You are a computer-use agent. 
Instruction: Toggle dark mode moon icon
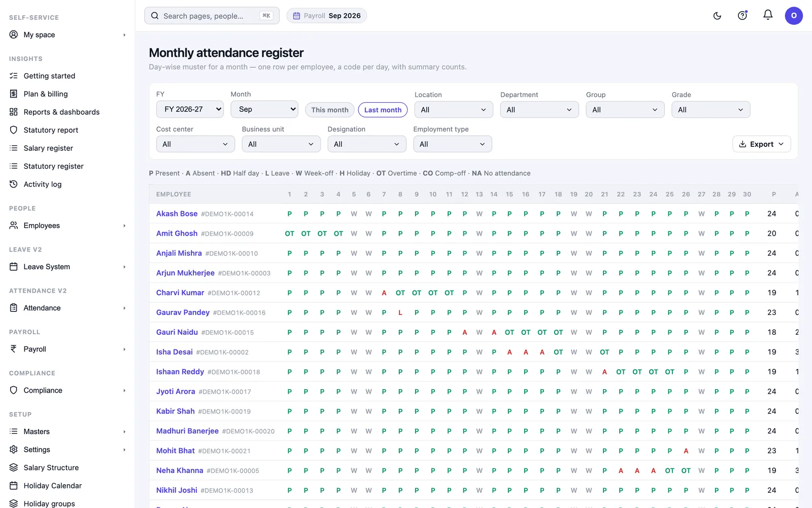pos(717,16)
